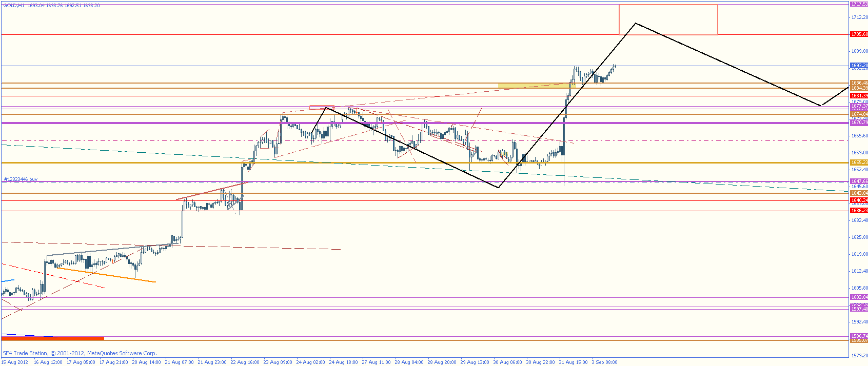Click the 1699.00 price scale value
Viewport: 868px width, 366px height.
click(859, 51)
